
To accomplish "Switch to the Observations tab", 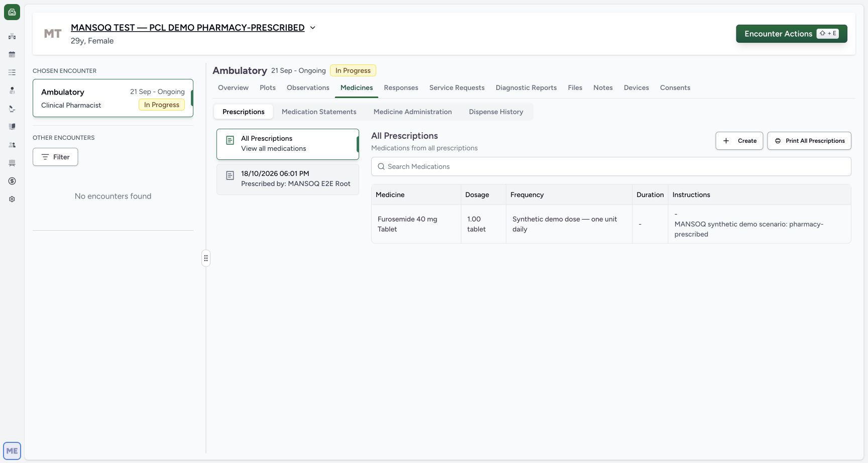I will [308, 87].
